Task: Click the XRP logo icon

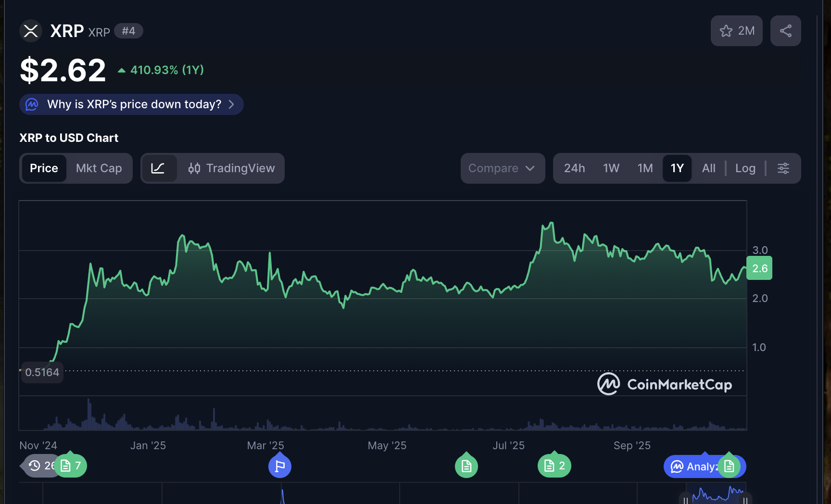Action: coord(31,31)
